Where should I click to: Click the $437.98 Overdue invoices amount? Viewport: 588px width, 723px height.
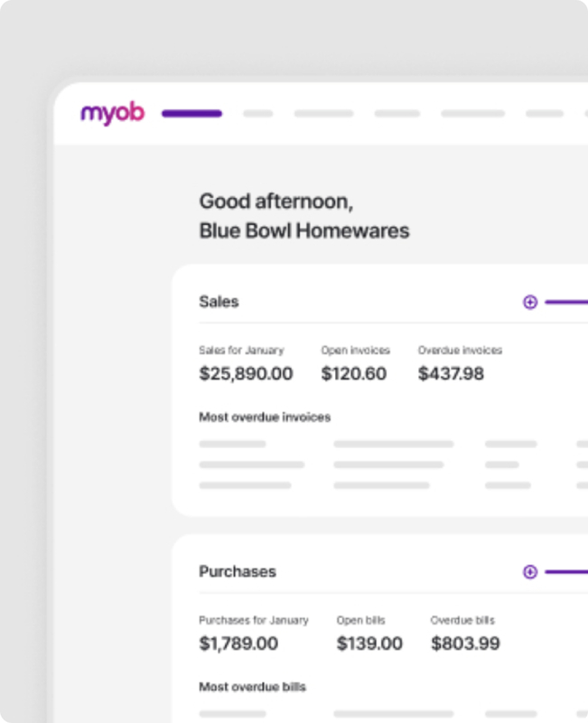pyautogui.click(x=451, y=373)
